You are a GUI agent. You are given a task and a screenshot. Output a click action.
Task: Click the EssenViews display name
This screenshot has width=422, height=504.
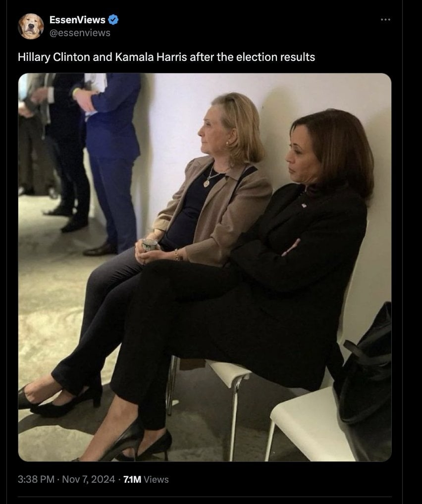click(x=77, y=20)
